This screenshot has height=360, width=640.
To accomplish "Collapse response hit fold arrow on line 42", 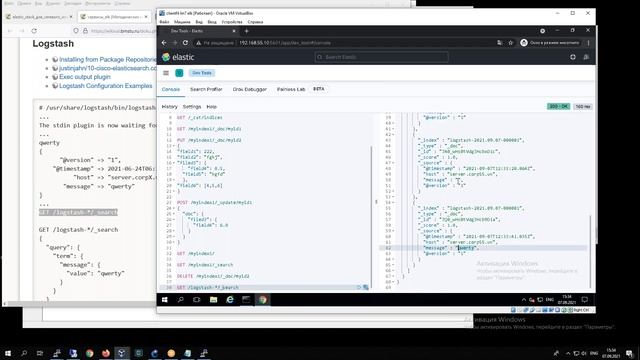I will point(393,134).
